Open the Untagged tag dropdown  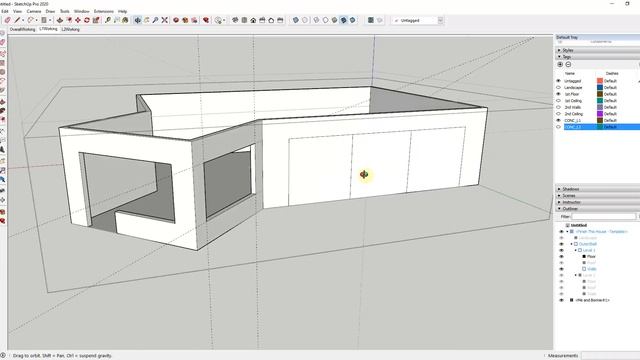click(x=440, y=20)
